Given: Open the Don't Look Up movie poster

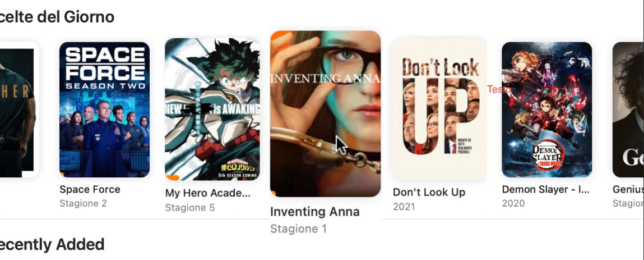Looking at the screenshot, I should tap(439, 109).
